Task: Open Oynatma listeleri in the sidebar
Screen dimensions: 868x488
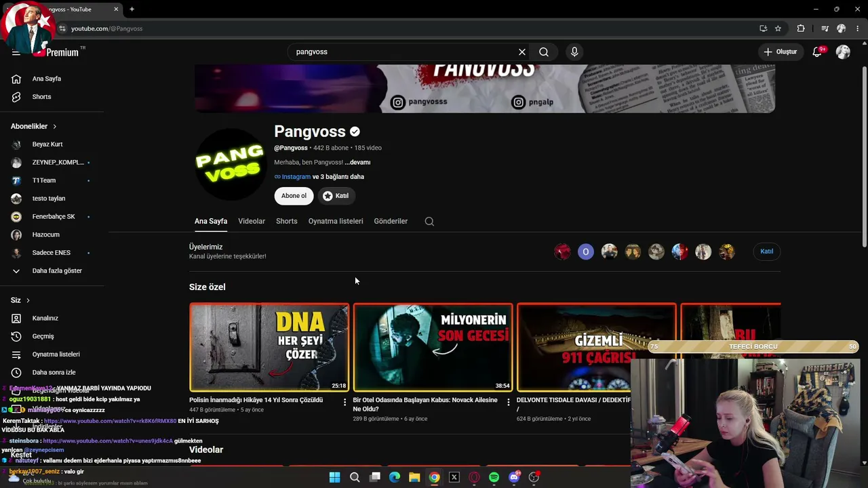Action: point(56,354)
